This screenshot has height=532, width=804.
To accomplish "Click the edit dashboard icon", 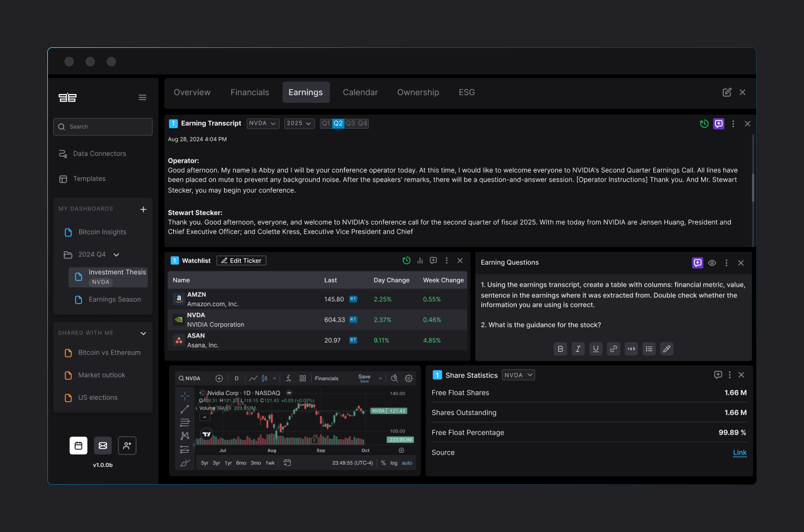I will (727, 92).
